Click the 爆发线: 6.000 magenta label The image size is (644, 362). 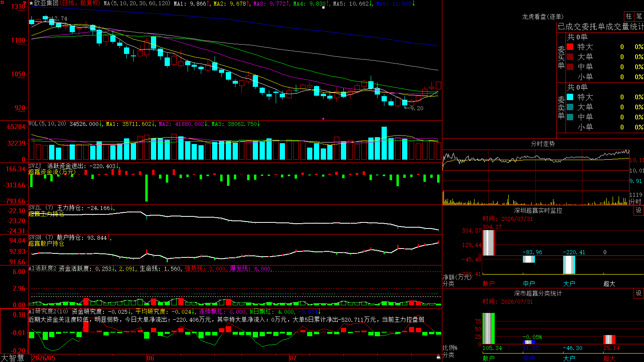coord(251,269)
